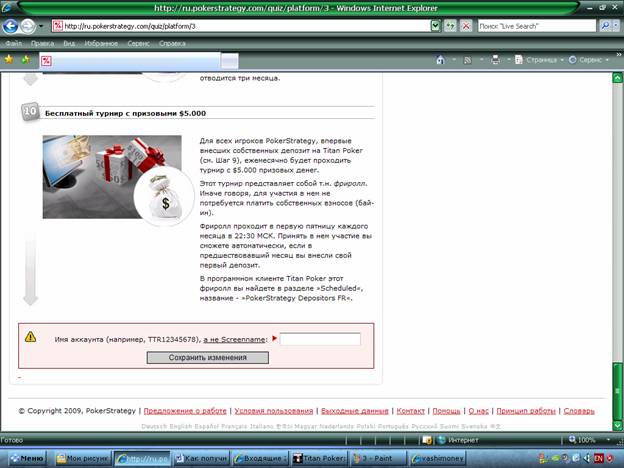Open the О нас footer link
624x468 pixels.
coord(478,411)
